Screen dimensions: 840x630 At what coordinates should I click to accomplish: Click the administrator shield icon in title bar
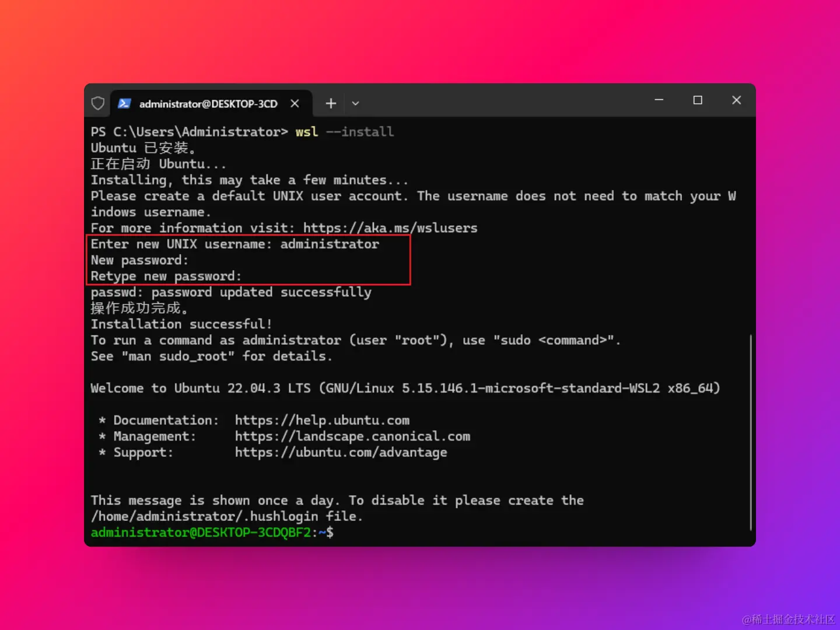point(98,103)
